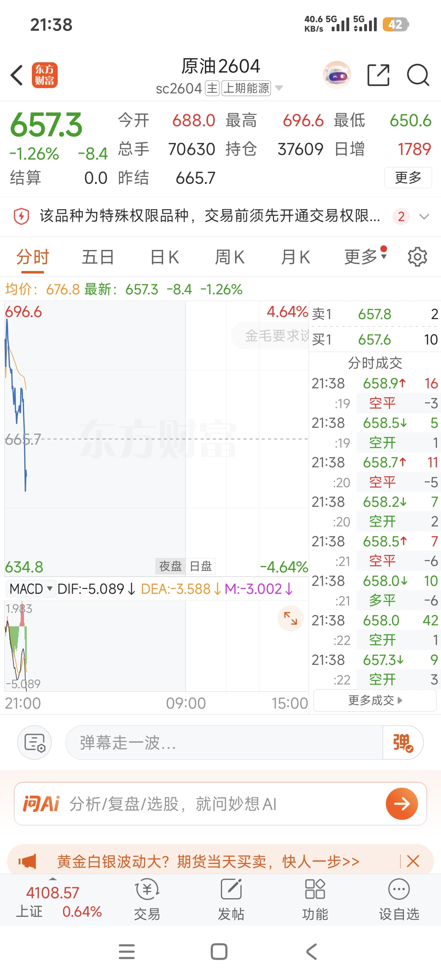Open the Eastmoney orange logo icon
Screen dimensions: 441x980
tap(44, 75)
